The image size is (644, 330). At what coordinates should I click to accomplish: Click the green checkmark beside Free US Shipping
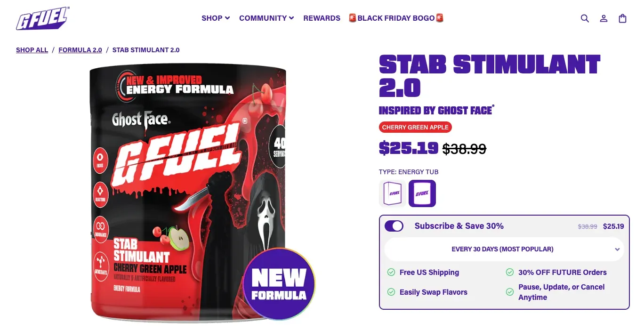[391, 272]
